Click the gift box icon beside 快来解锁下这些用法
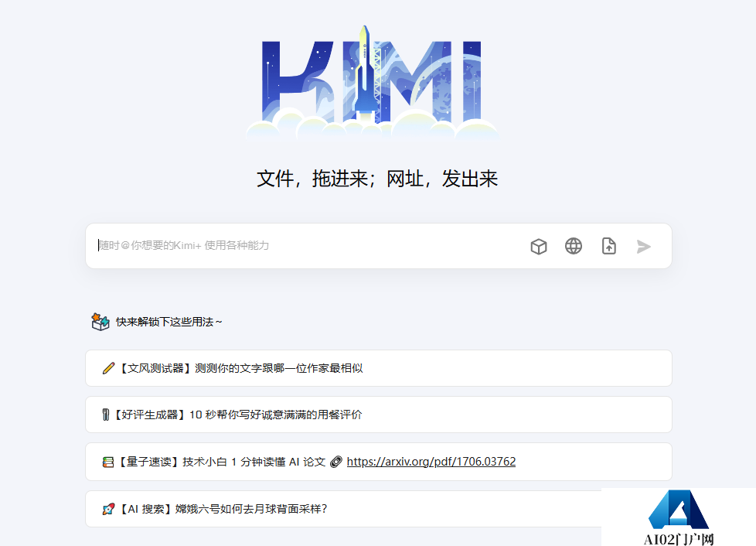Viewport: 756px width, 546px height. 100,322
